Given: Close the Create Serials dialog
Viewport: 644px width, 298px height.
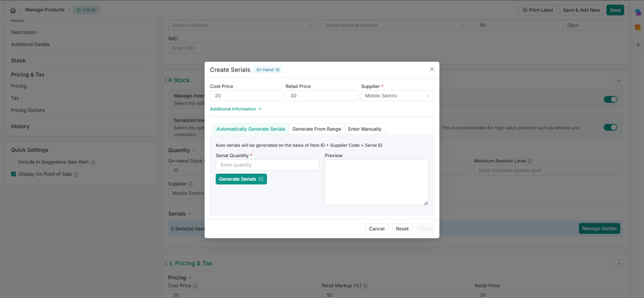Looking at the screenshot, I should point(432,69).
